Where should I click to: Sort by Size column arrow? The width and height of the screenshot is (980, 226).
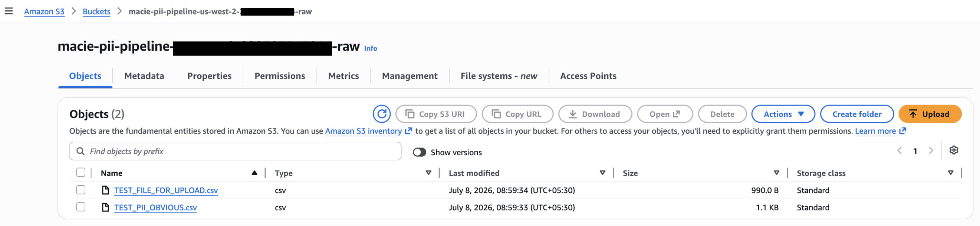[x=776, y=173]
